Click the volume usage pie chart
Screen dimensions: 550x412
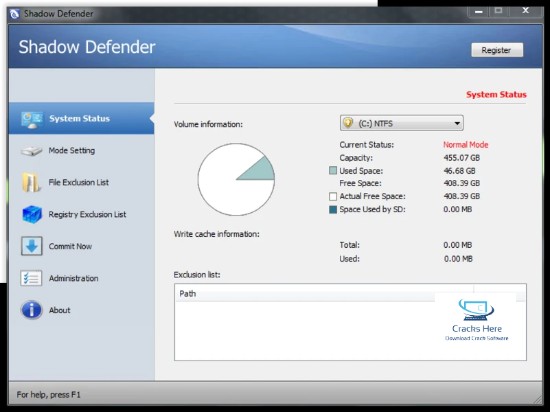[236, 179]
